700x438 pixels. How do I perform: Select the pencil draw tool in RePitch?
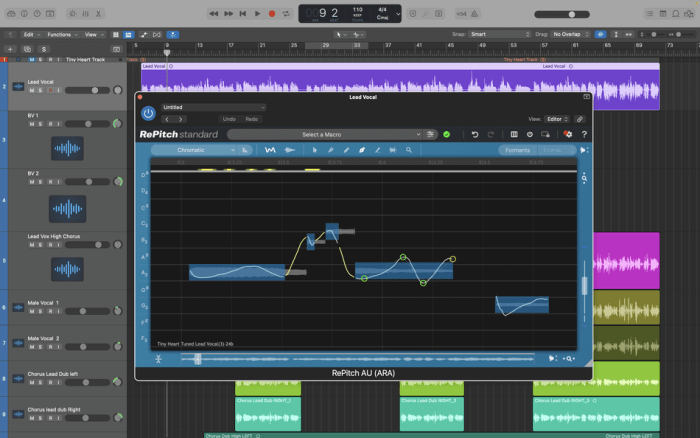346,150
